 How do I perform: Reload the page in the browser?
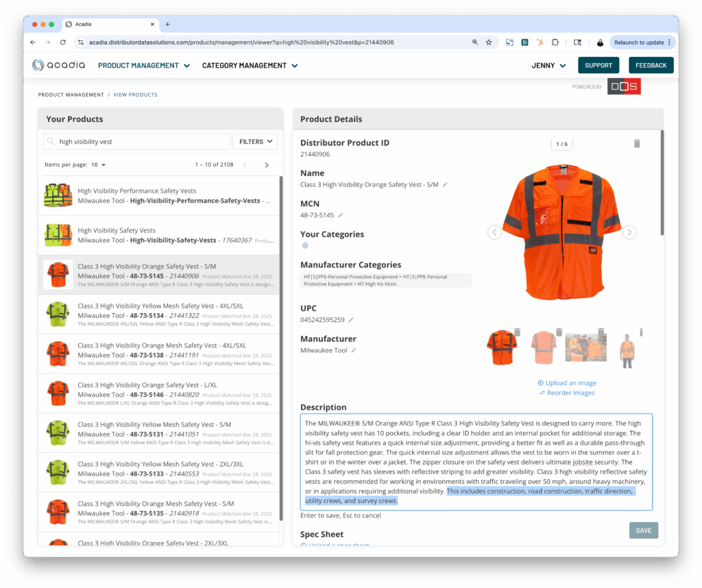tap(63, 42)
